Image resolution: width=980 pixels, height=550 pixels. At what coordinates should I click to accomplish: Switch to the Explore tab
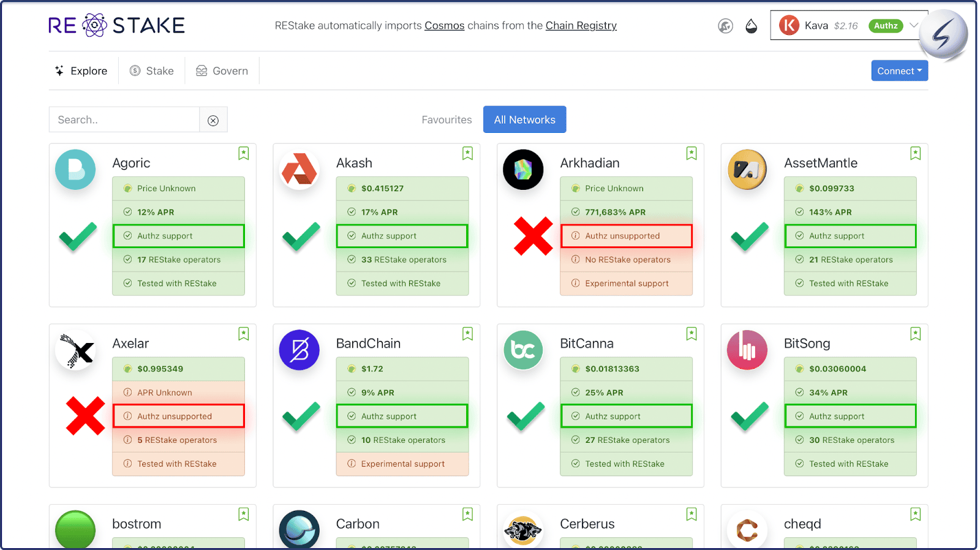pos(81,71)
